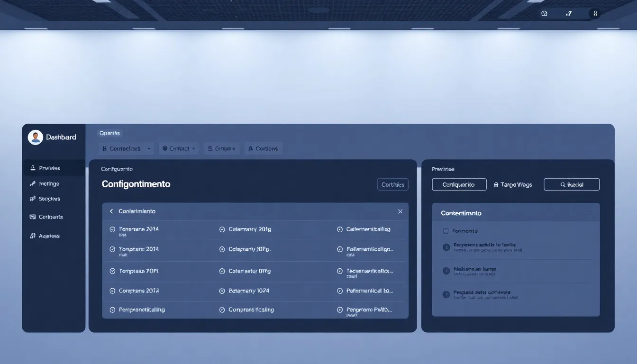Image resolution: width=637 pixels, height=364 pixels.
Task: Click the info icon on the first Contemimnto entry
Action: (446, 247)
